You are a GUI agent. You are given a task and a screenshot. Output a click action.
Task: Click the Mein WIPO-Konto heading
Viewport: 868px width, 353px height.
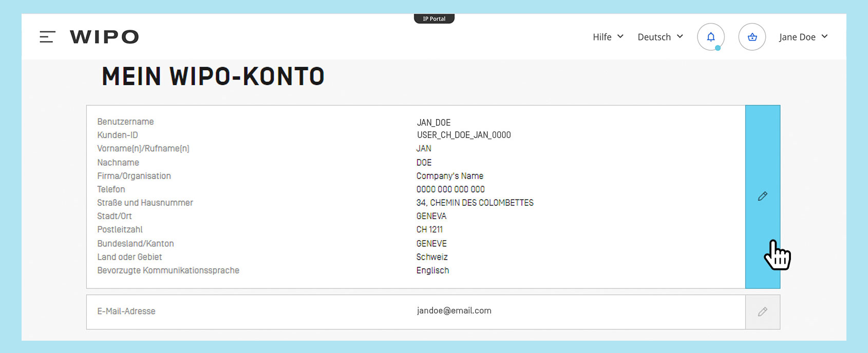(x=213, y=77)
